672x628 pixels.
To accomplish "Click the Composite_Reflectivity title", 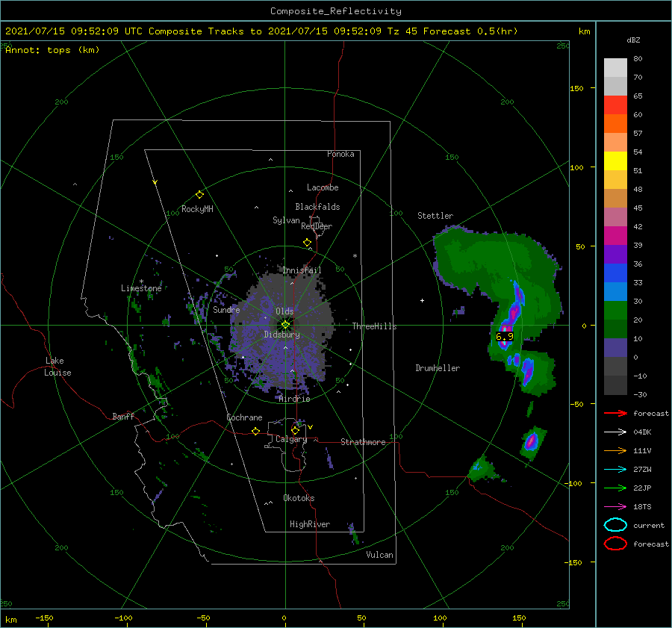I will click(x=335, y=11).
